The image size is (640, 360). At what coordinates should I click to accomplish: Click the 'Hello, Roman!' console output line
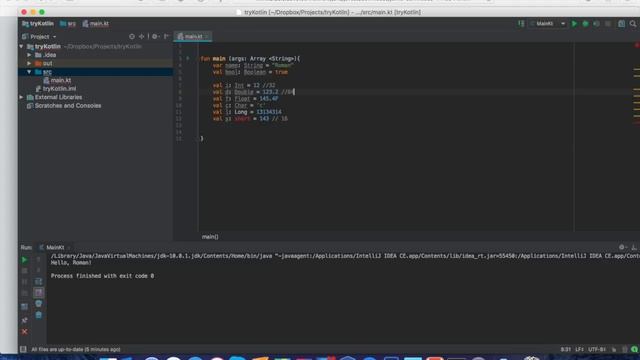(x=71, y=263)
